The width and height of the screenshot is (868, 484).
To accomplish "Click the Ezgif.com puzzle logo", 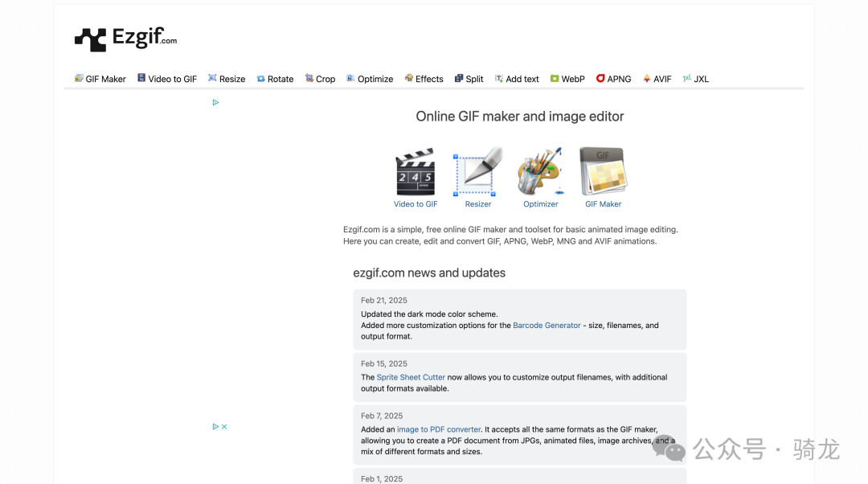I will click(90, 39).
